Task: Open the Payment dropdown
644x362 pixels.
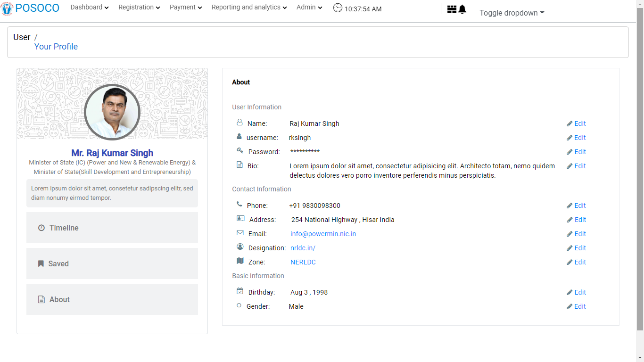Action: [186, 8]
